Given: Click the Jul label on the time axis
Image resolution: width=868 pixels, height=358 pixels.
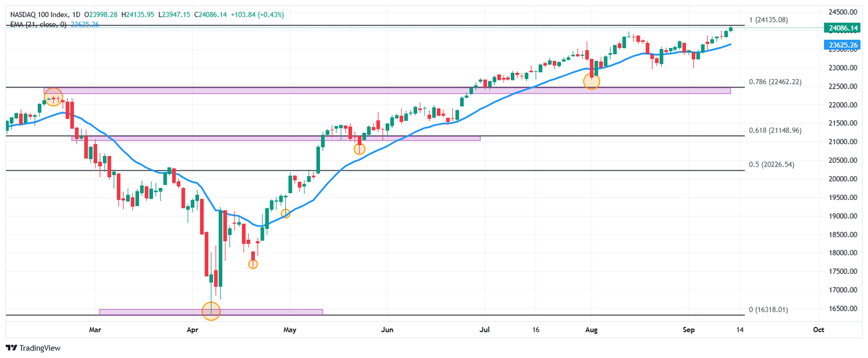Looking at the screenshot, I should tap(484, 329).
